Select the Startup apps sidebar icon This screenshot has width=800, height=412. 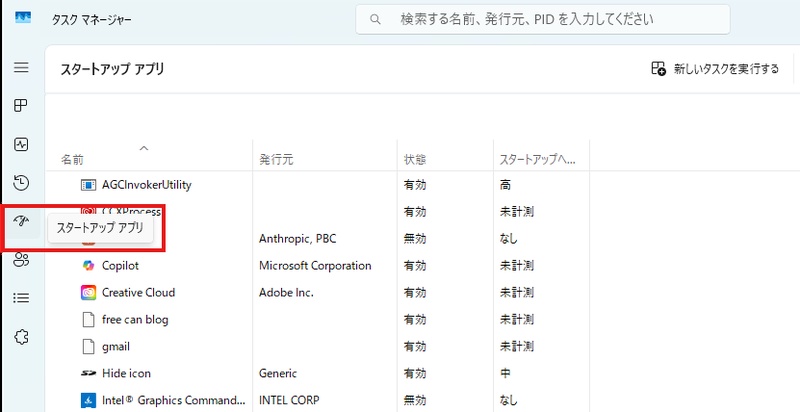pos(21,221)
